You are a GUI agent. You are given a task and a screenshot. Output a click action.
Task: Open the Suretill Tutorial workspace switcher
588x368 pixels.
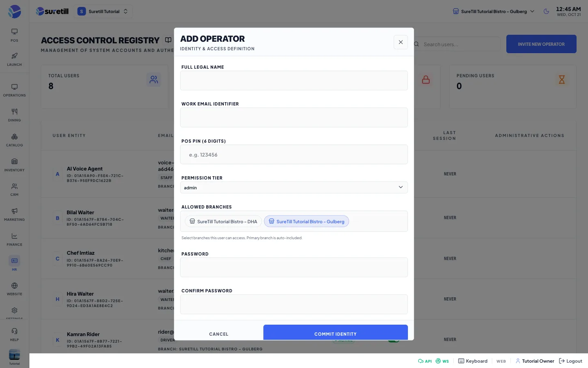coord(103,11)
